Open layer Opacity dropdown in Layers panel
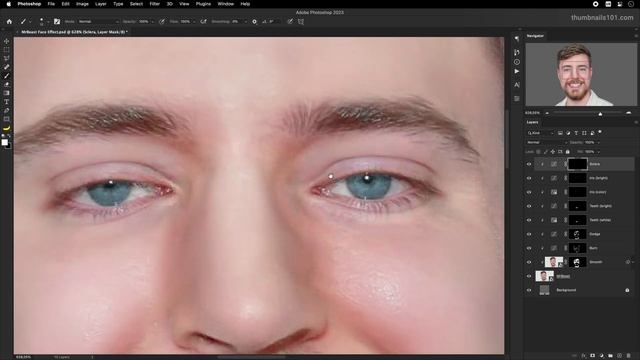This screenshot has height=360, width=640. (598, 142)
